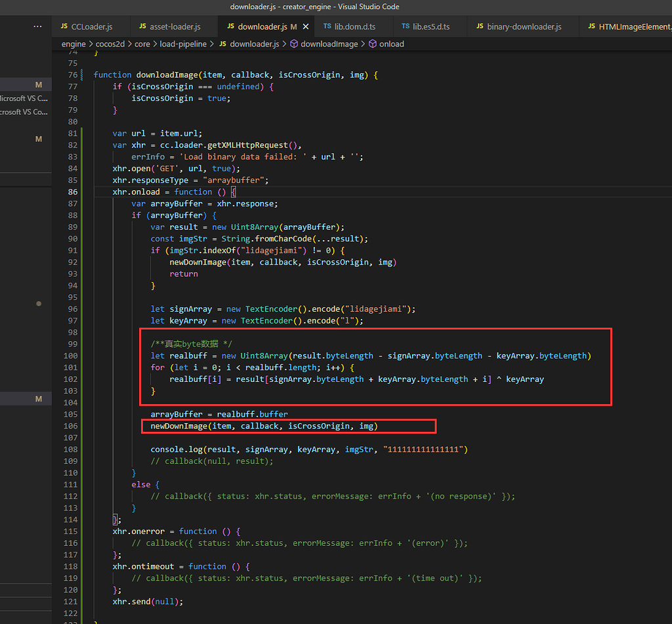Click the cube symbol icon before onload breadcrumb
The image size is (672, 624).
(373, 44)
